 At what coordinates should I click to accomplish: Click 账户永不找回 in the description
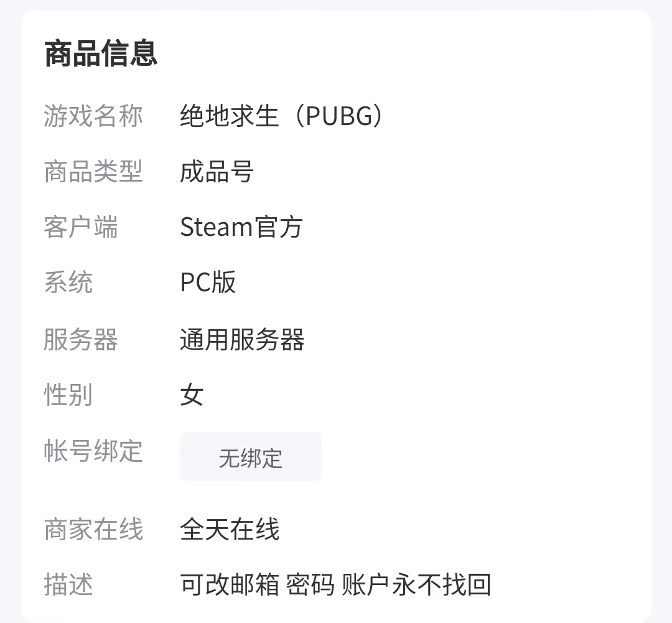417,585
